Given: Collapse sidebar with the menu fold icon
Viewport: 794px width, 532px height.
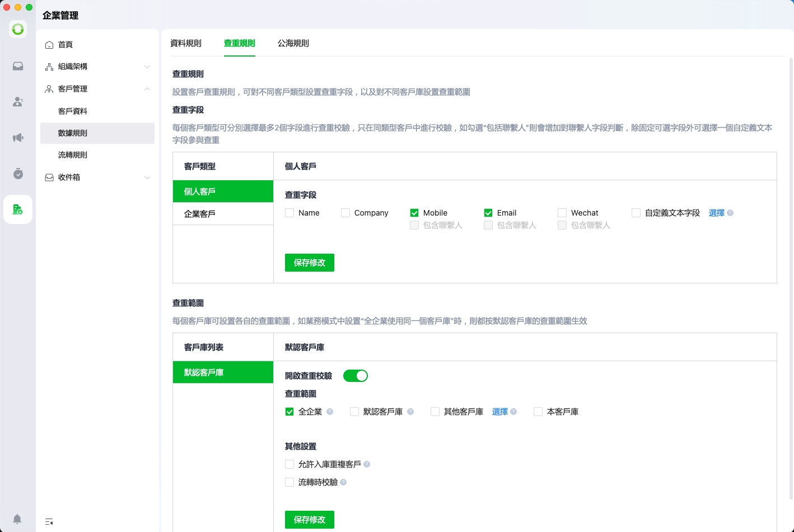Looking at the screenshot, I should coord(49,522).
